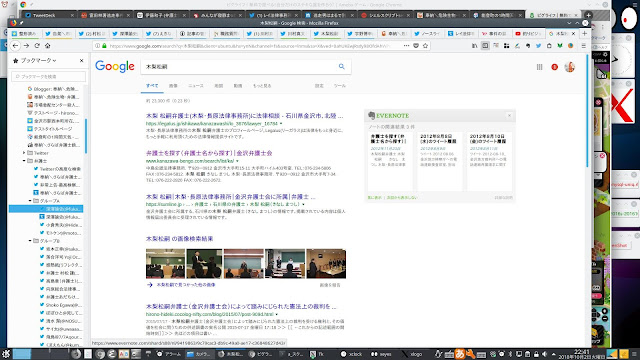The width and height of the screenshot is (640, 360).
Task: Open the Google account avatar
Action: tap(570, 67)
